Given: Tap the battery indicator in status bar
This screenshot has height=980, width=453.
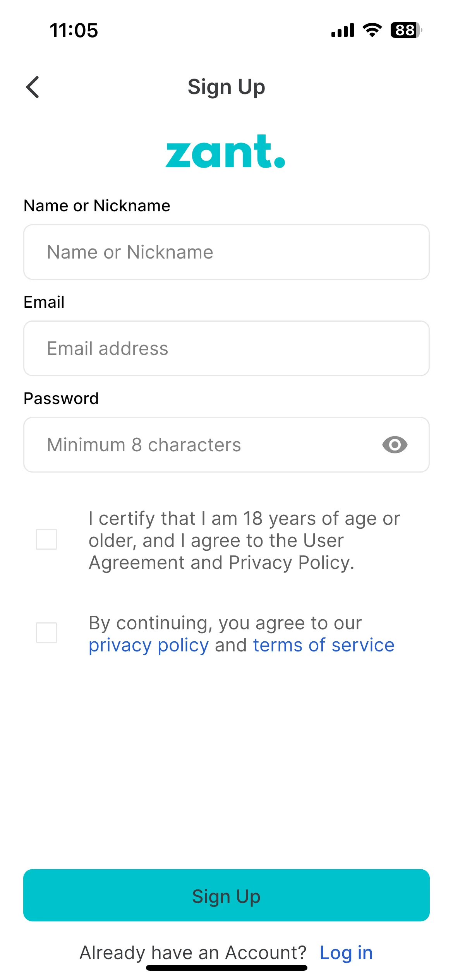Looking at the screenshot, I should (406, 30).
